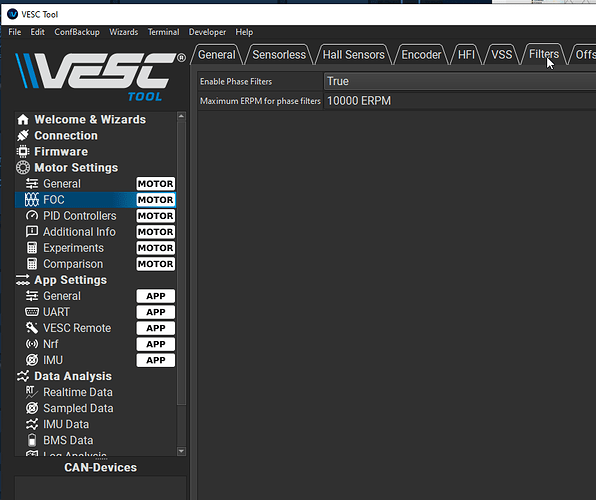This screenshot has height=500, width=596.
Task: Open the Firmware page
Action: (x=61, y=151)
